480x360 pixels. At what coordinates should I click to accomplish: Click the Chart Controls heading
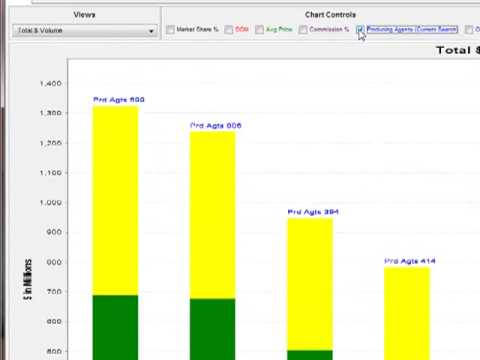[330, 15]
